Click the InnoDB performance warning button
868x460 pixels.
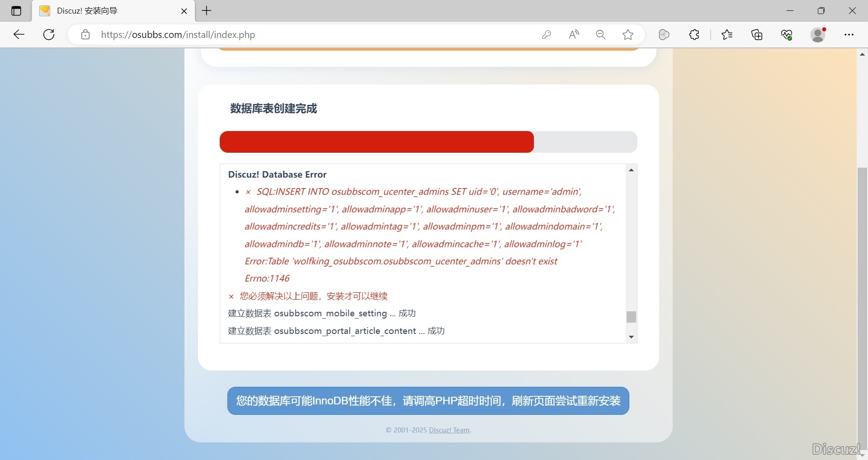pos(428,401)
